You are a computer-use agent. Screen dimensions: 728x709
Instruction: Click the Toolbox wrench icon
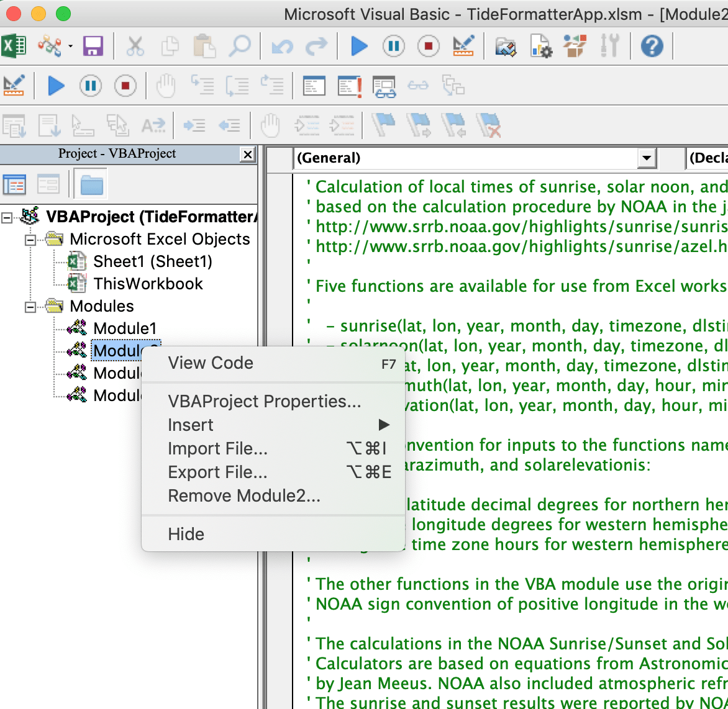tap(610, 46)
